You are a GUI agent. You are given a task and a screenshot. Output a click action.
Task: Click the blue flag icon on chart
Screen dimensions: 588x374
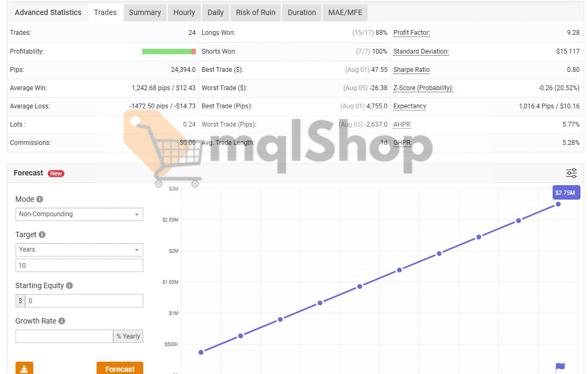[x=560, y=367]
